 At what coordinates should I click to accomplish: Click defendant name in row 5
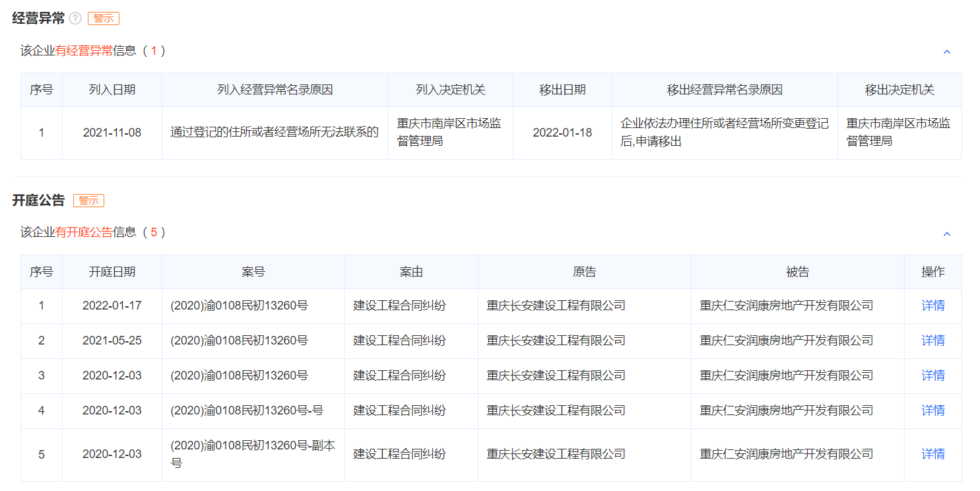[787, 454]
